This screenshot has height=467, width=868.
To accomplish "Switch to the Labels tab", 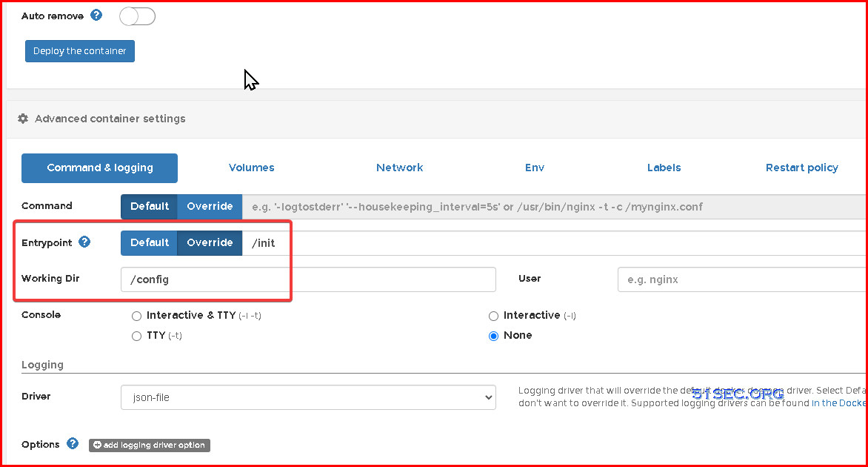I will (664, 168).
